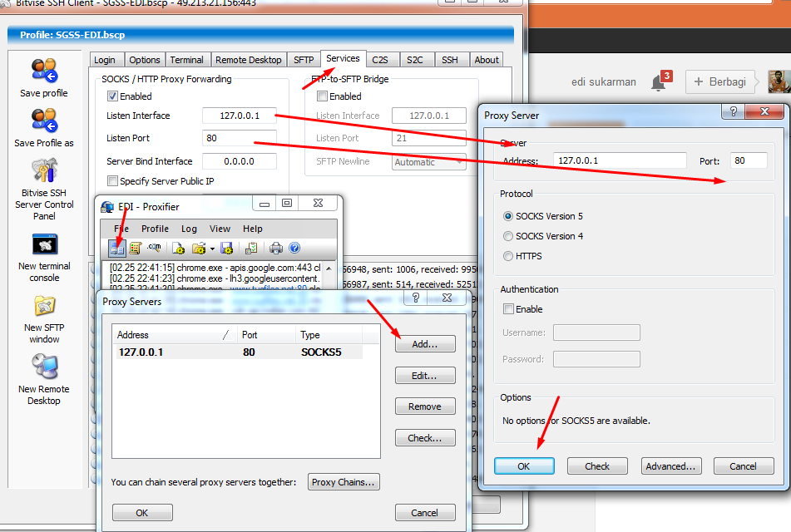This screenshot has width=791, height=532.
Task: Open the Remote Desktop tab
Action: [248, 60]
